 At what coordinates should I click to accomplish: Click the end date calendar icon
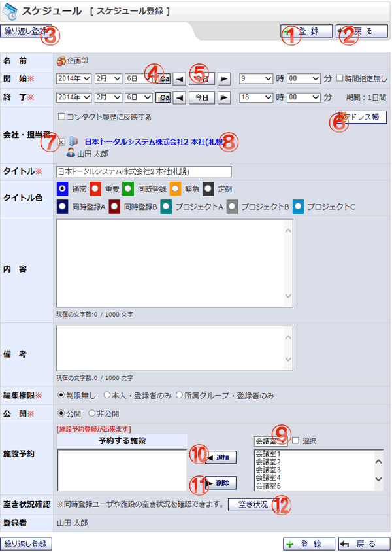(x=164, y=97)
